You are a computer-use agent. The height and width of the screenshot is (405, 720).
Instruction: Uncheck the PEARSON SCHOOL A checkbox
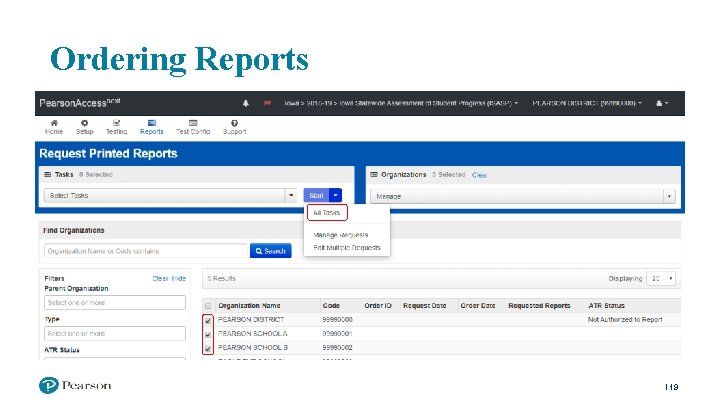coord(208,334)
